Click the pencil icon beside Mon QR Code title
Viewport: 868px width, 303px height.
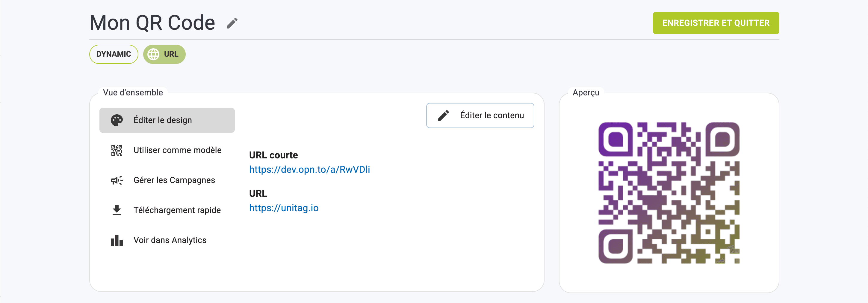[x=232, y=23]
